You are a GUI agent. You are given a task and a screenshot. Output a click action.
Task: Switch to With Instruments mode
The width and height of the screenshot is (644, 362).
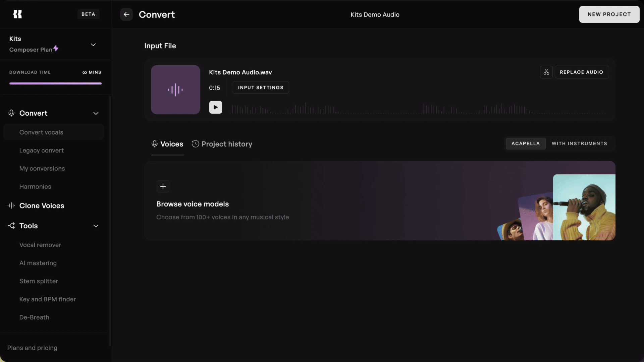579,143
